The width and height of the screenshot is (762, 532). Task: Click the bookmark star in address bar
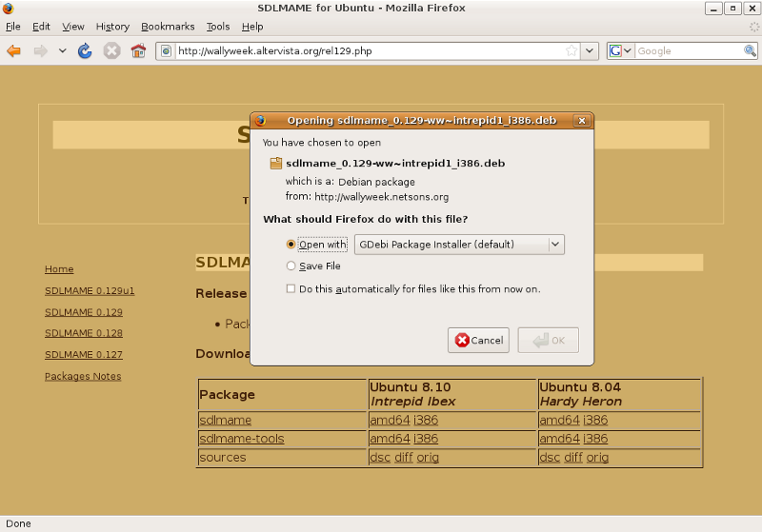coord(571,50)
